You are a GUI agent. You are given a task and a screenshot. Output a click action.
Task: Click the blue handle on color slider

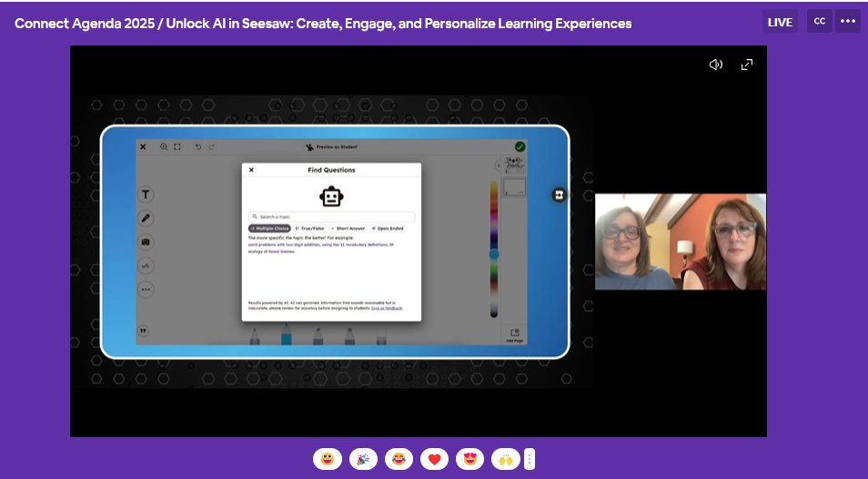click(x=494, y=254)
